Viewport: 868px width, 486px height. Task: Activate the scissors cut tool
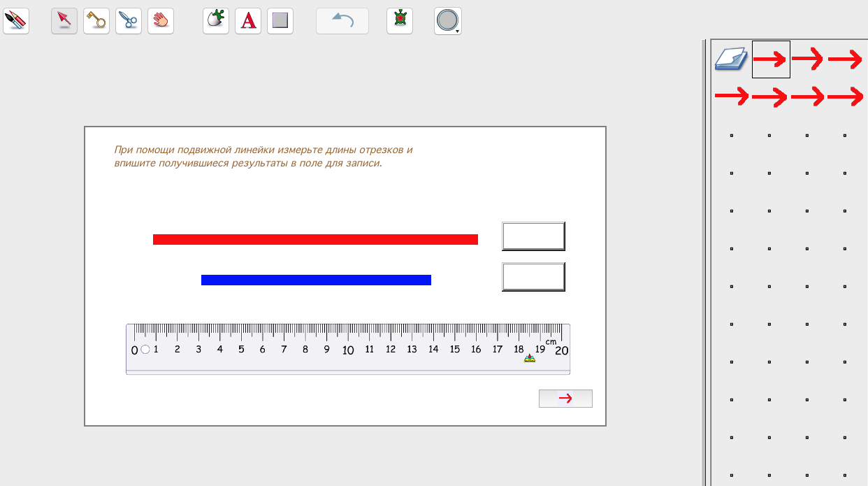click(129, 21)
